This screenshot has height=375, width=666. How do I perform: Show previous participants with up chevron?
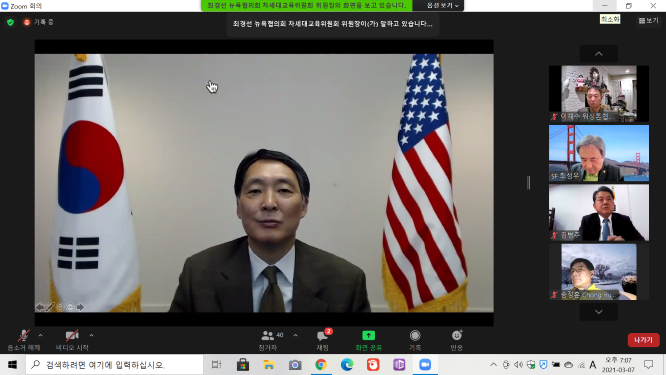[598, 54]
